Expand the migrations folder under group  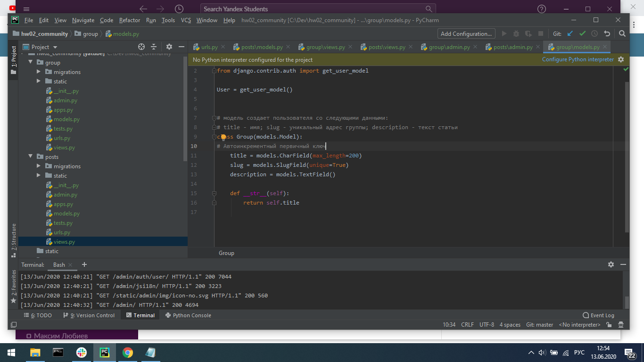(x=40, y=72)
